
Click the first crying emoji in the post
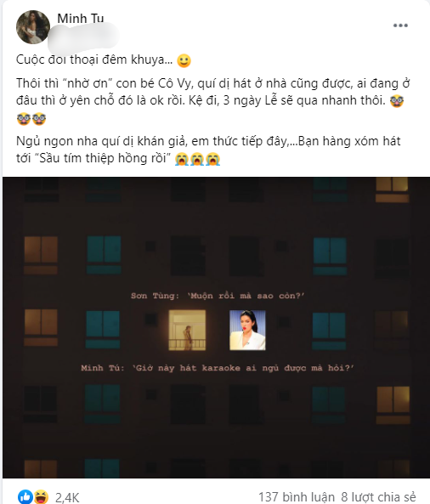[182, 159]
